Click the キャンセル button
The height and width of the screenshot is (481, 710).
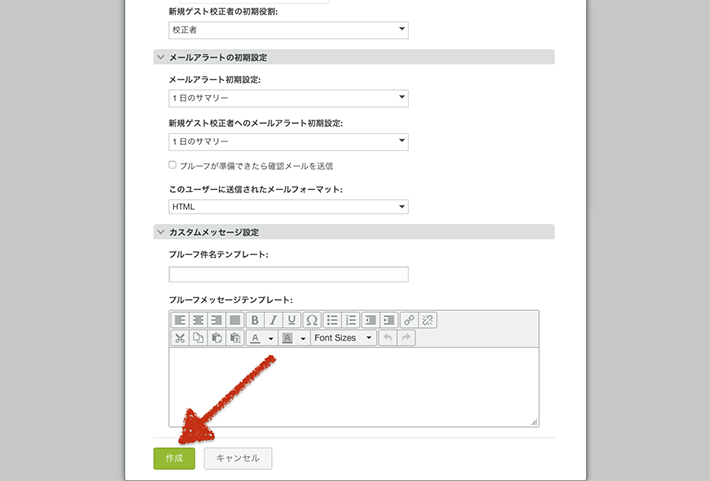[238, 458]
